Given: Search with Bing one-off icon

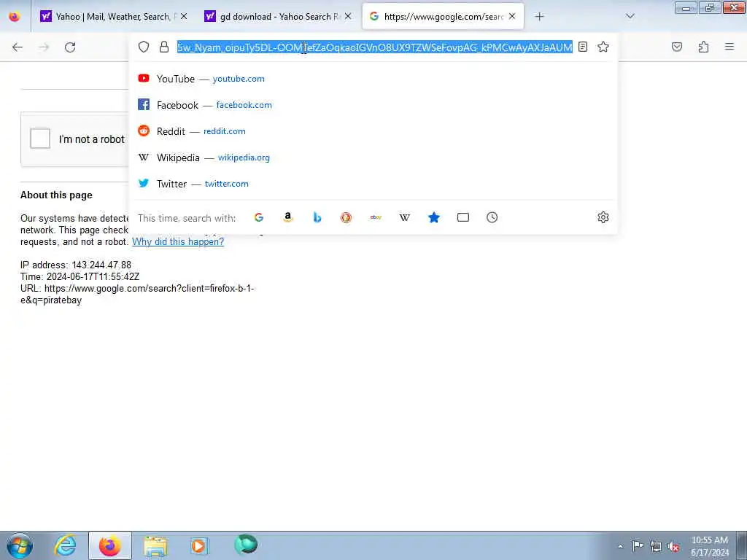Looking at the screenshot, I should pyautogui.click(x=317, y=217).
